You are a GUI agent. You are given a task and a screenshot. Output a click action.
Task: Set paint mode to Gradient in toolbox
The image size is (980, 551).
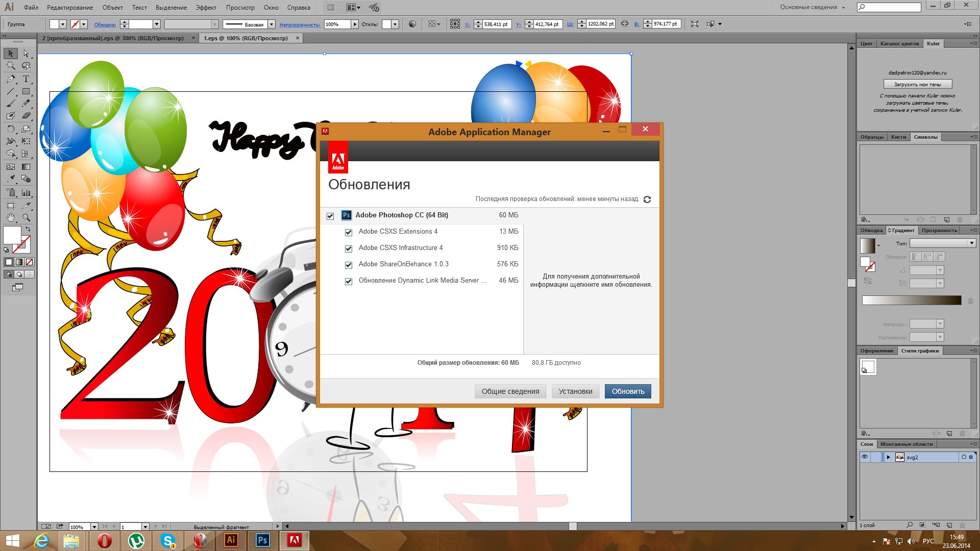(x=19, y=262)
